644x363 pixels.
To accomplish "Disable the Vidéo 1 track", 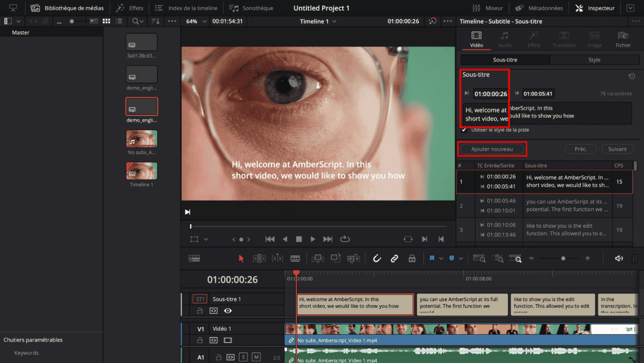I will (228, 340).
